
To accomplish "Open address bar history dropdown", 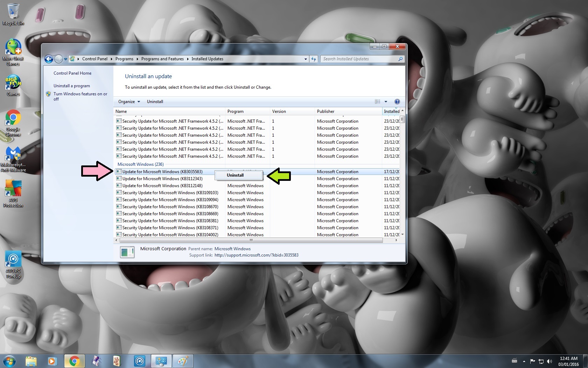I will [306, 59].
